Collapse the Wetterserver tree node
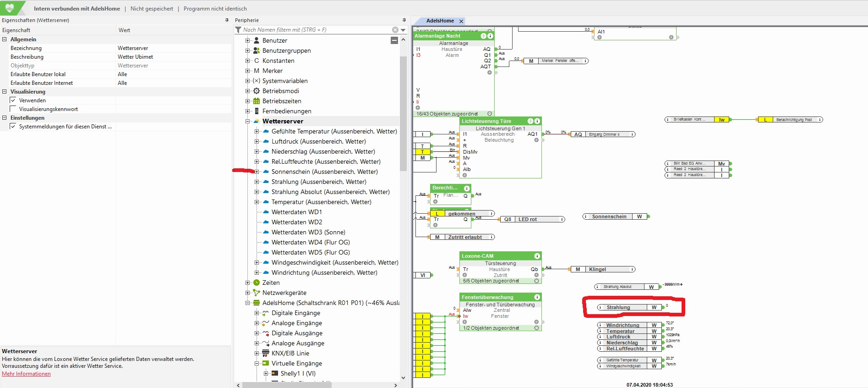 click(247, 121)
